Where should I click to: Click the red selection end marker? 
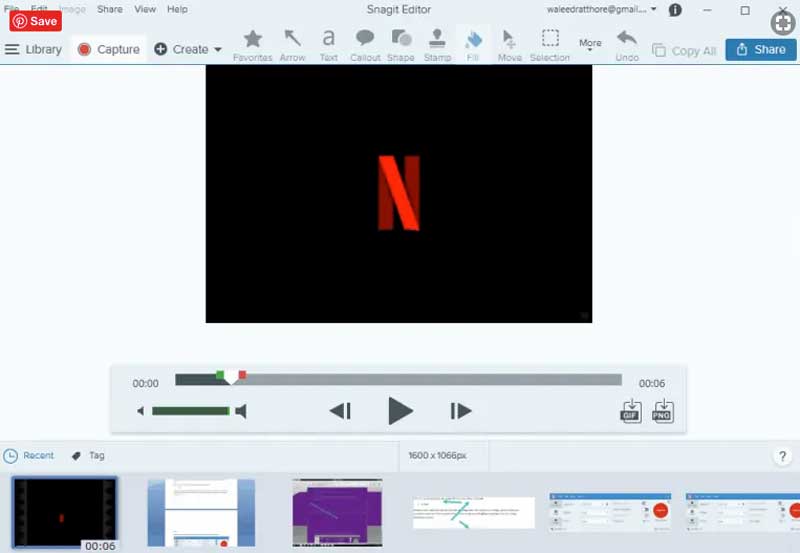click(x=242, y=375)
